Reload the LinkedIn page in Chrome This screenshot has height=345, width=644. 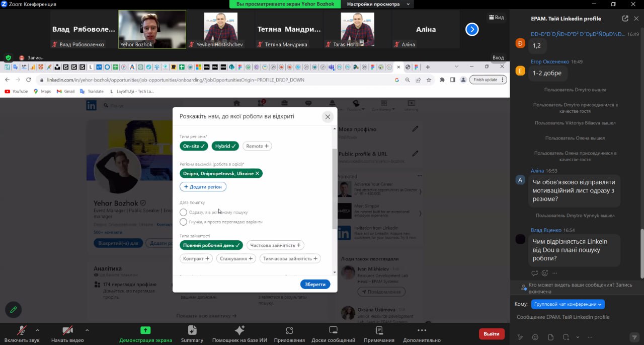pos(28,80)
